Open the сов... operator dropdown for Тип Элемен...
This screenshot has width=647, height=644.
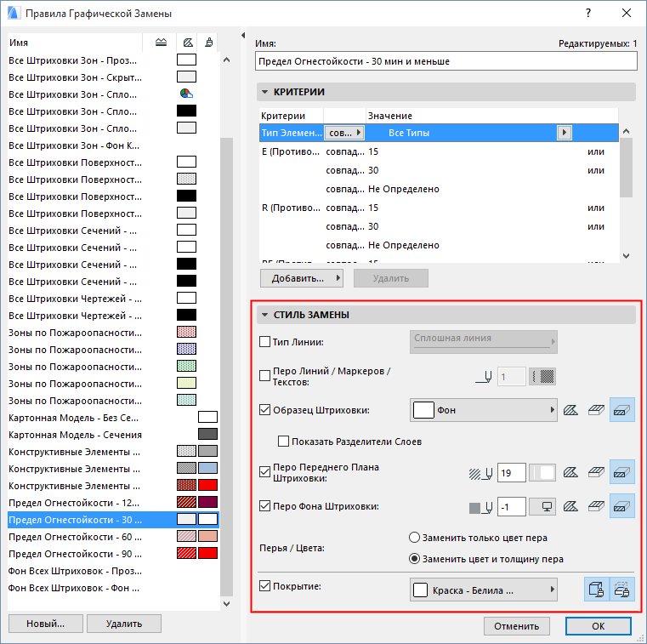pos(344,133)
